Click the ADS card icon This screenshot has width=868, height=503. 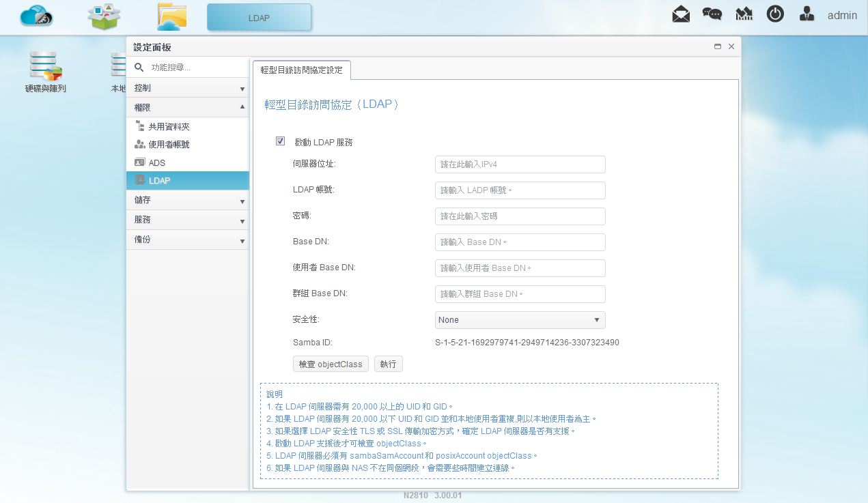tap(140, 162)
